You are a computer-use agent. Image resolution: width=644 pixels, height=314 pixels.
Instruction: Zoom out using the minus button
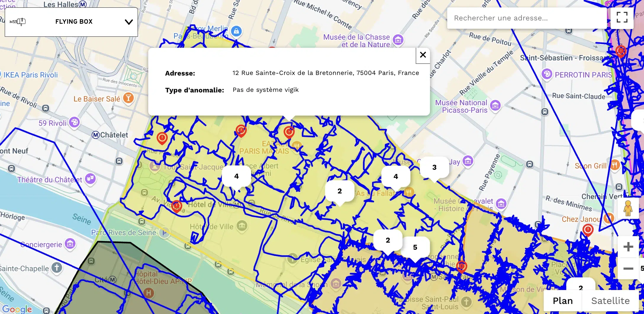coord(628,268)
